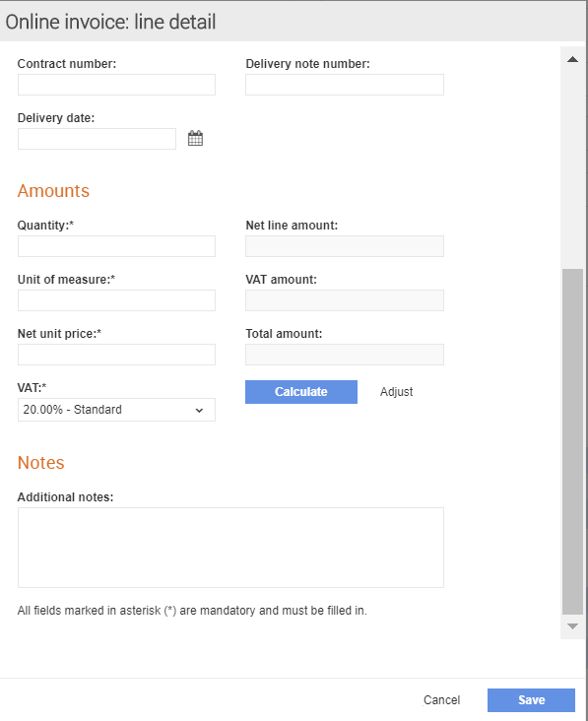Click the Delivery date text field

[97, 139]
